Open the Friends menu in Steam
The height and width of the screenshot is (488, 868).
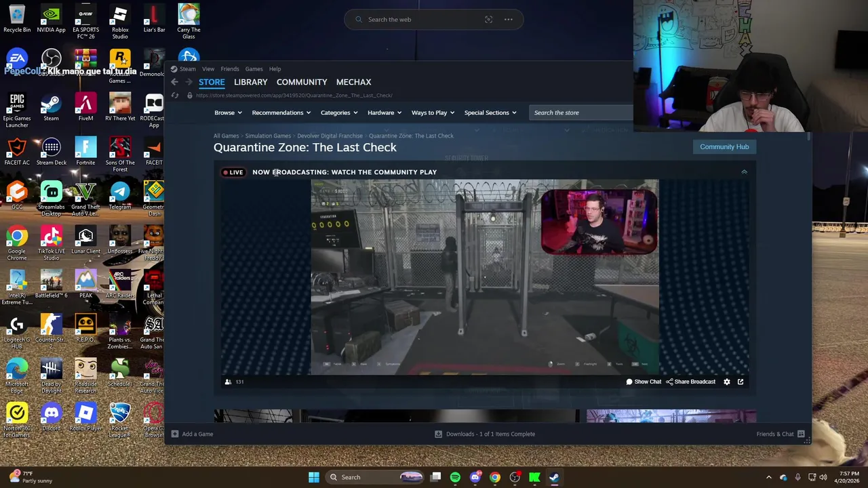click(229, 69)
